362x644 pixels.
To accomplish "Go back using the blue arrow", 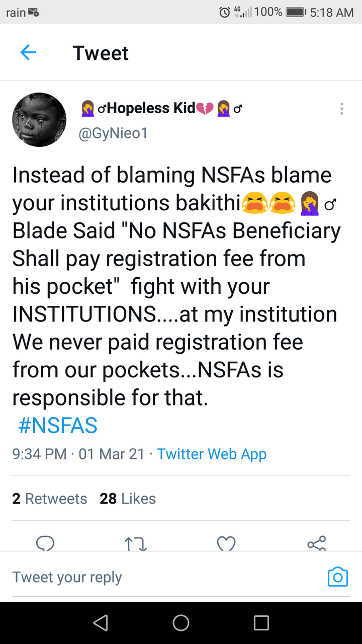I will (x=28, y=52).
